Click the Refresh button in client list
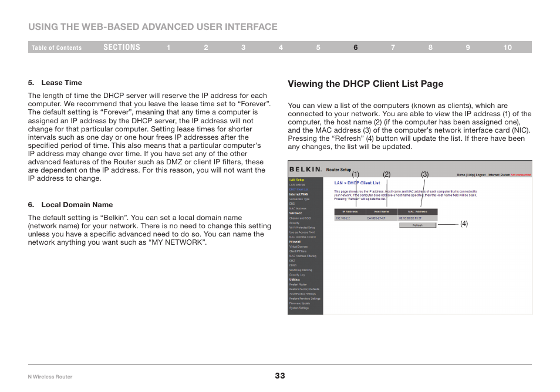 point(417,225)
